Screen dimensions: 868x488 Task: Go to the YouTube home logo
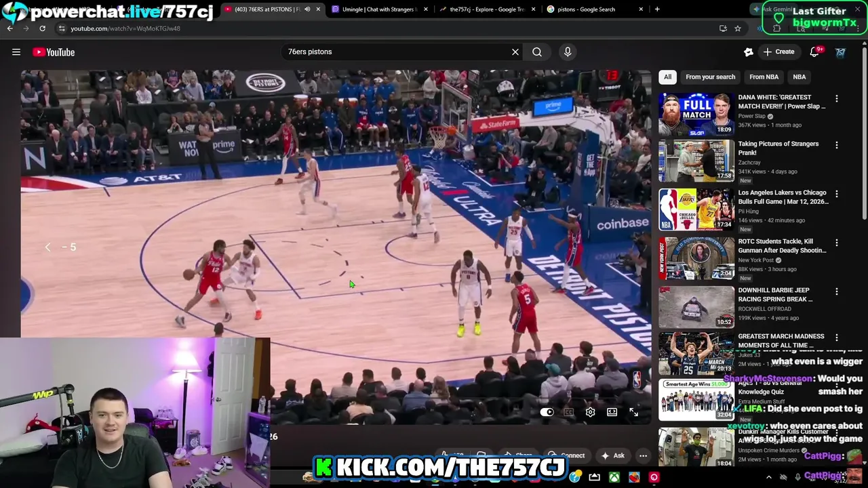[x=54, y=52]
